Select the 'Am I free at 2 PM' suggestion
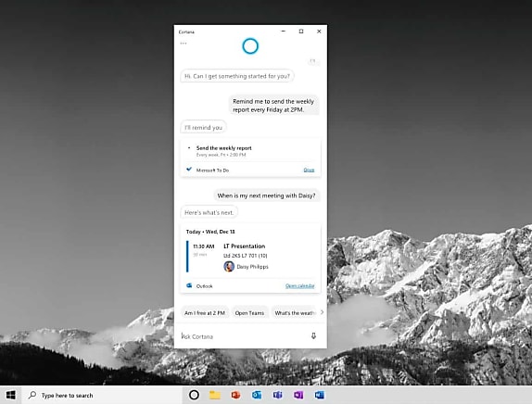The image size is (532, 404). pyautogui.click(x=205, y=313)
